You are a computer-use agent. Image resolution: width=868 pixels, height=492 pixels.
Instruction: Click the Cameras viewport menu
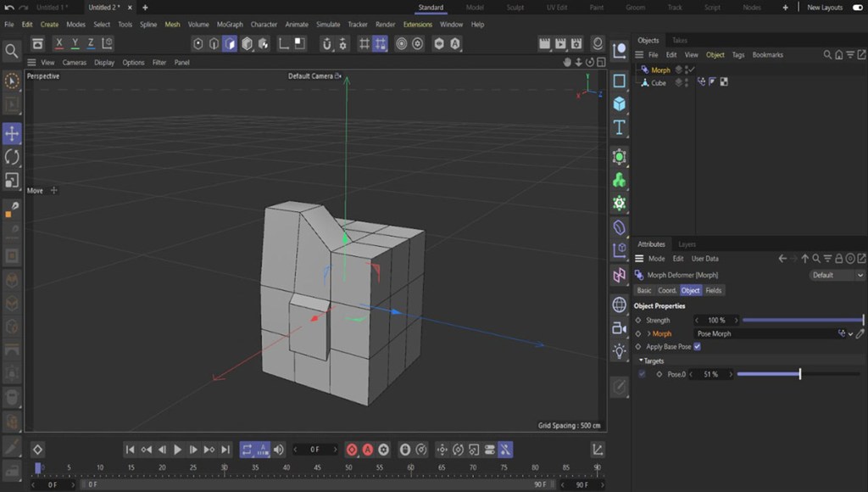pyautogui.click(x=74, y=63)
